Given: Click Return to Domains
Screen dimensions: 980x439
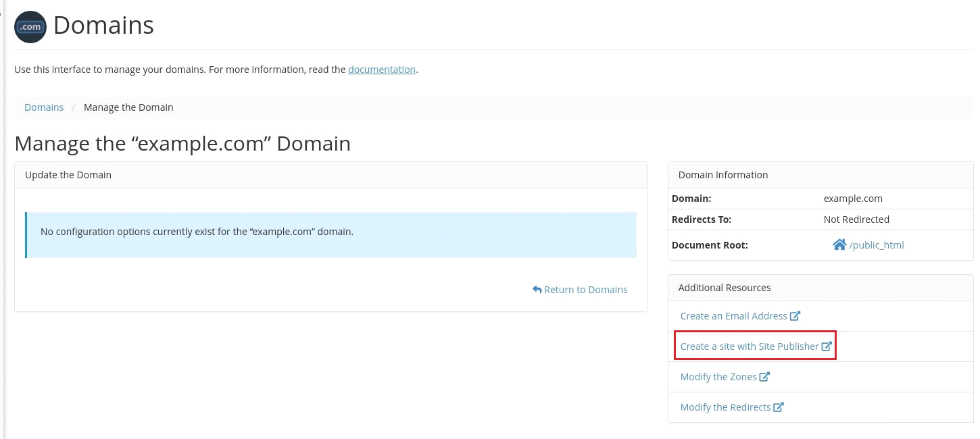Looking at the screenshot, I should pyautogui.click(x=585, y=289).
